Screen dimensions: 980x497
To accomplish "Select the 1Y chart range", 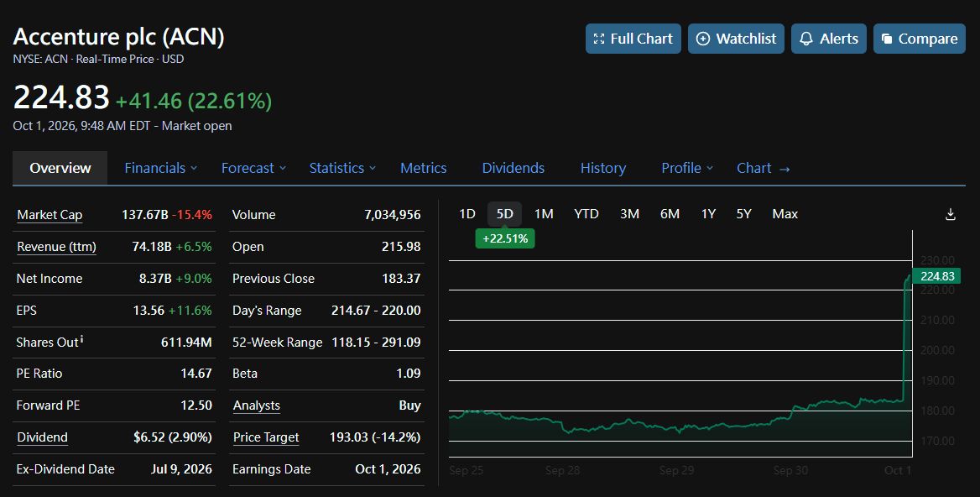I will (x=708, y=214).
